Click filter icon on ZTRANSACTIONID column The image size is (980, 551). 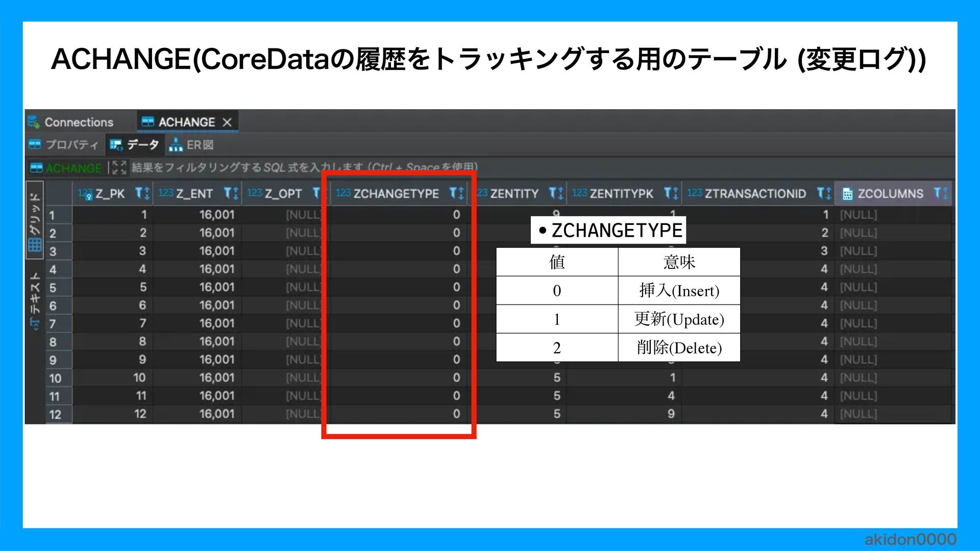(821, 193)
